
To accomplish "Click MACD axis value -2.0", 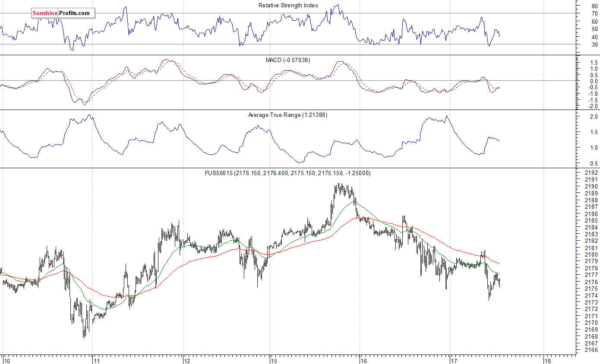I will point(593,107).
